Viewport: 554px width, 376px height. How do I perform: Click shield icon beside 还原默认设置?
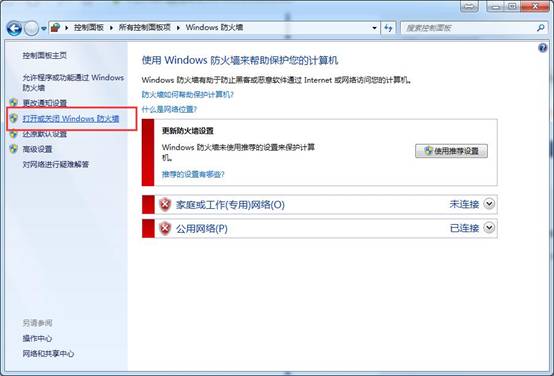click(x=13, y=134)
